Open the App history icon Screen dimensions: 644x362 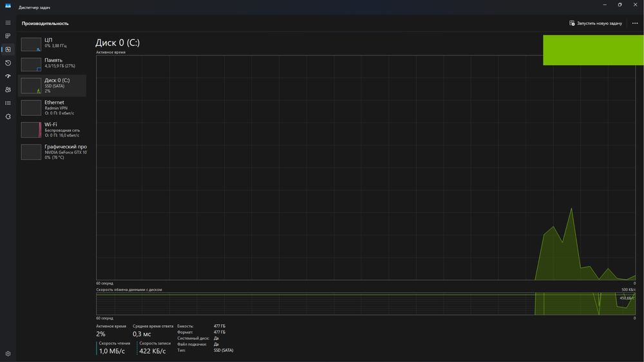coord(8,63)
